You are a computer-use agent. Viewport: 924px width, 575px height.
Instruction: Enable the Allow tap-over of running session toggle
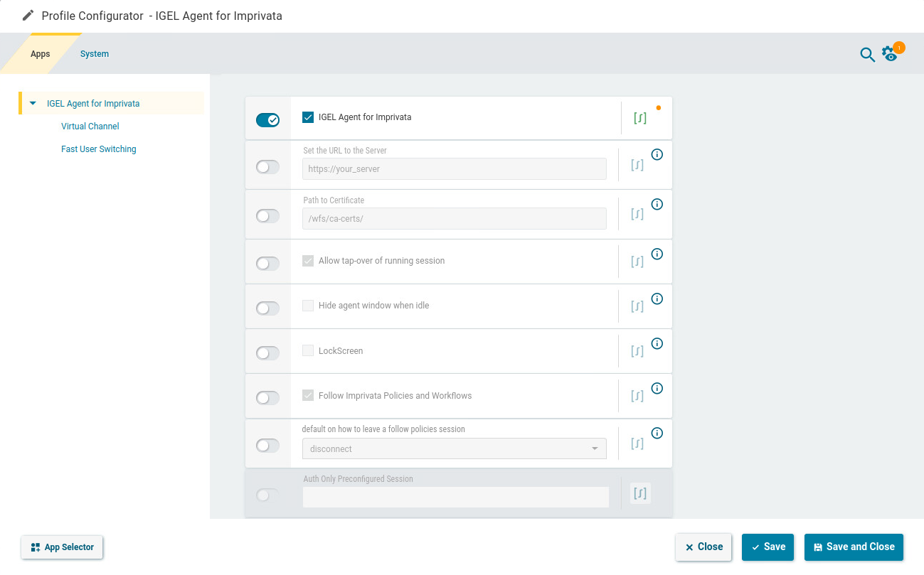(x=267, y=264)
